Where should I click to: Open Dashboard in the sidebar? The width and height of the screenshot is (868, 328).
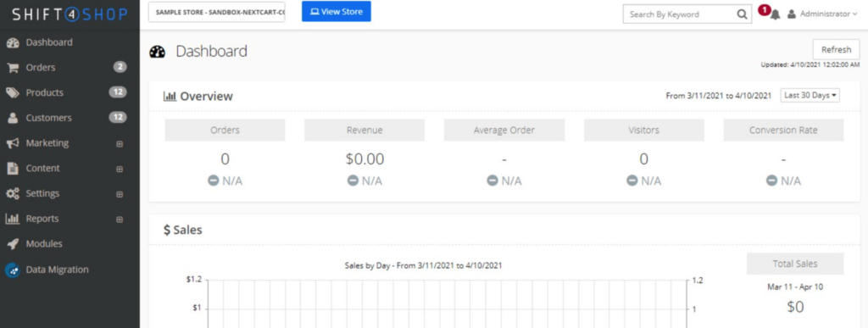coord(70,42)
